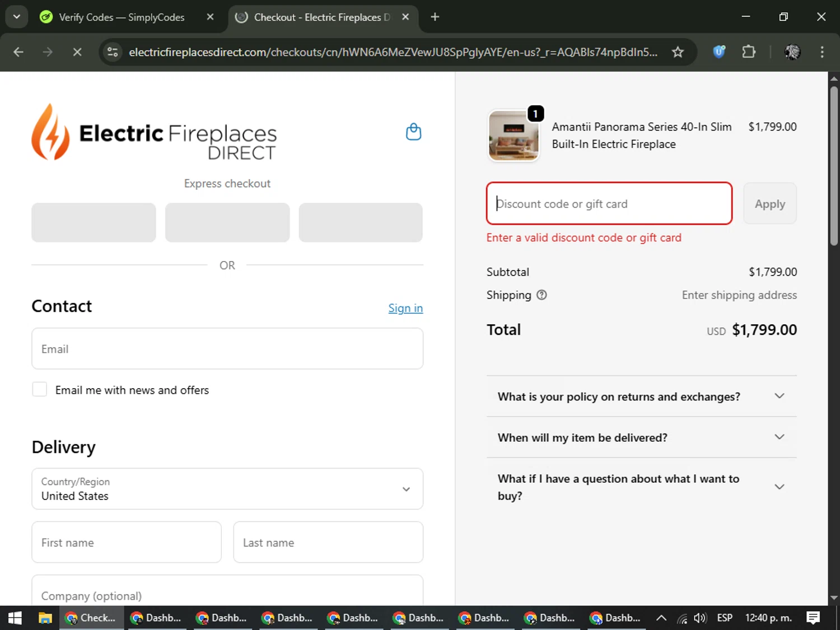Close the Verify Codes SimplyCodes tab
This screenshot has width=840, height=630.
click(210, 17)
